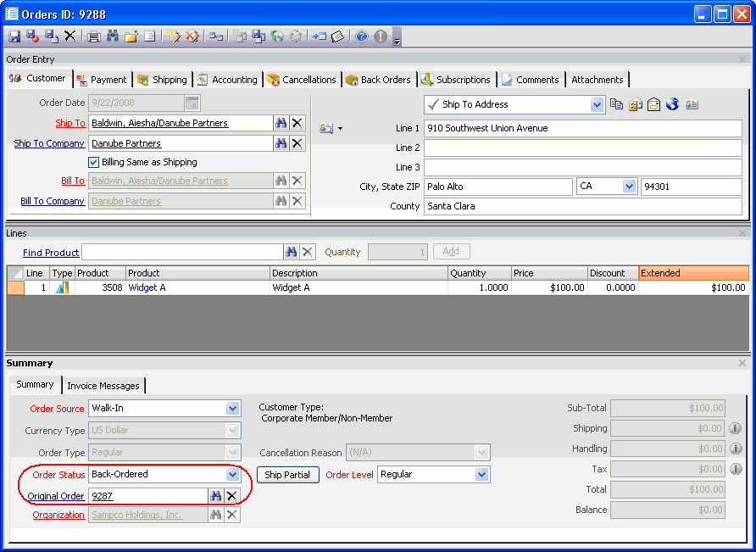This screenshot has height=552, width=756.
Task: Click the toolbar options overflow arrow
Action: (x=397, y=41)
